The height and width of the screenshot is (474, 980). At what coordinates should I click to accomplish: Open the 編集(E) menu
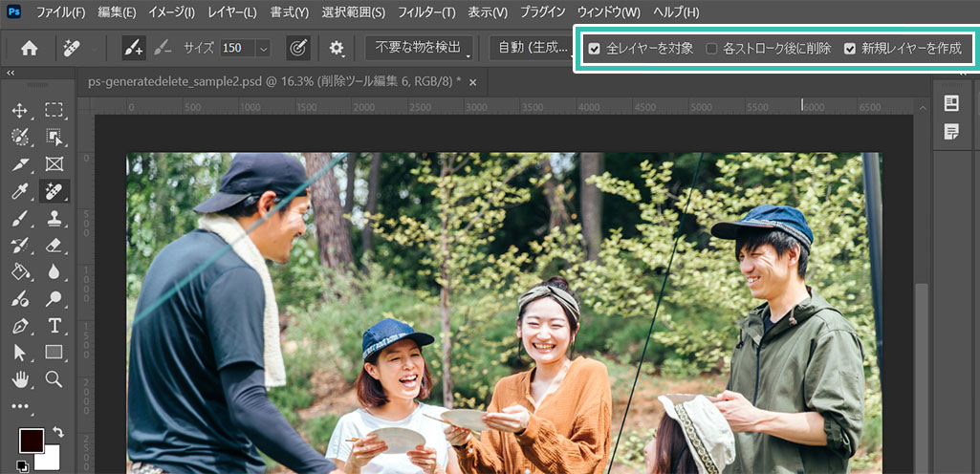coord(117,11)
